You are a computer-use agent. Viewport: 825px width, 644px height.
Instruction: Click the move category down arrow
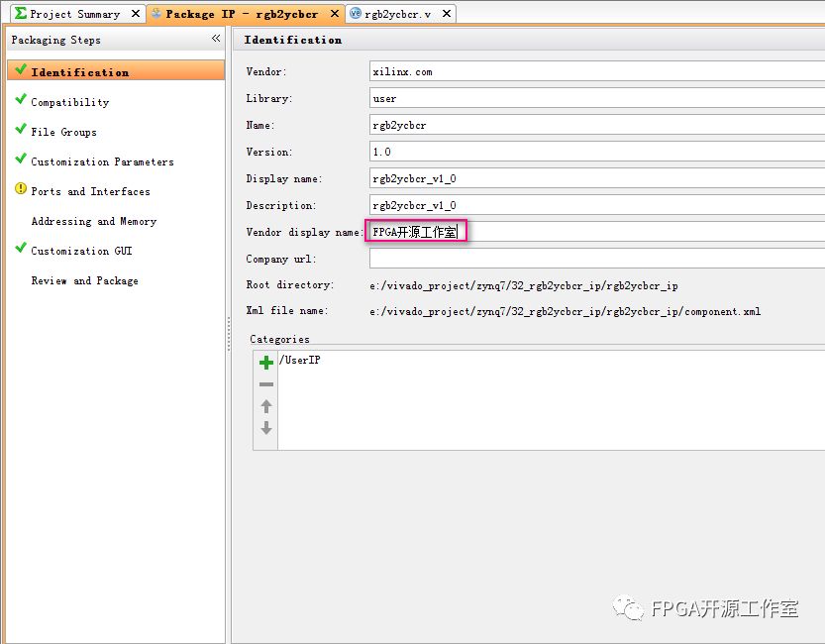pyautogui.click(x=265, y=428)
